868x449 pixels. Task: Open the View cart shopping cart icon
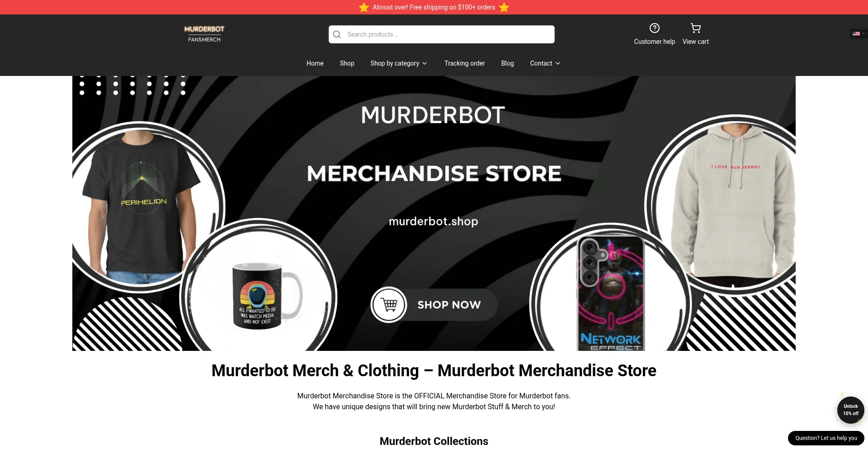[x=695, y=28]
